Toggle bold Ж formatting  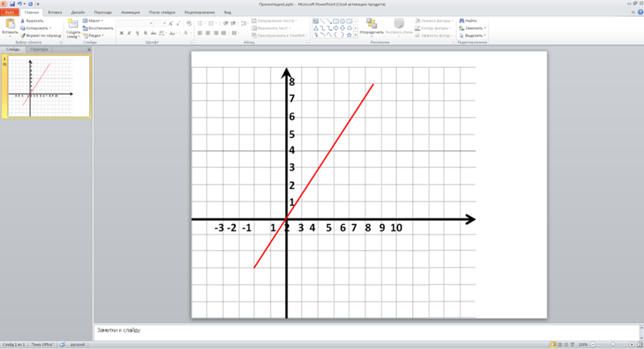click(122, 33)
